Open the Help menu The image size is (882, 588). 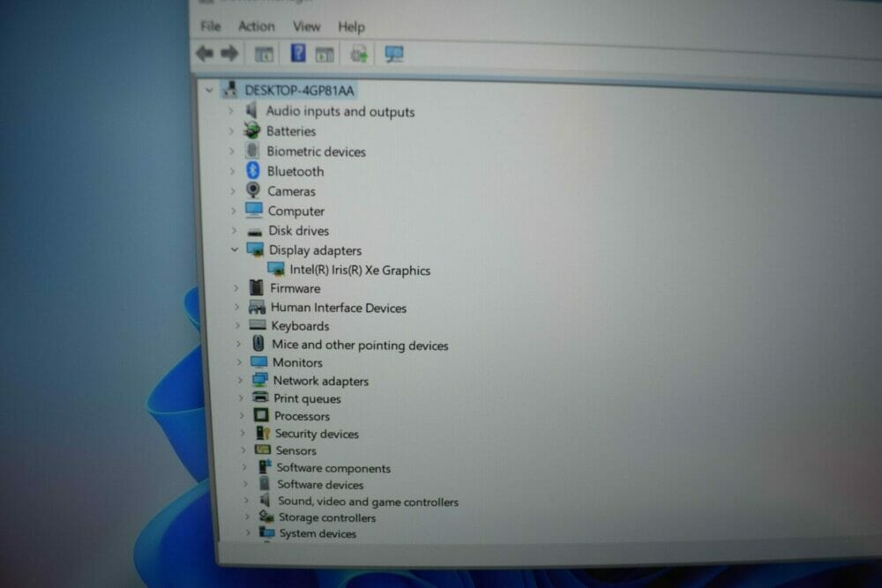pyautogui.click(x=351, y=27)
